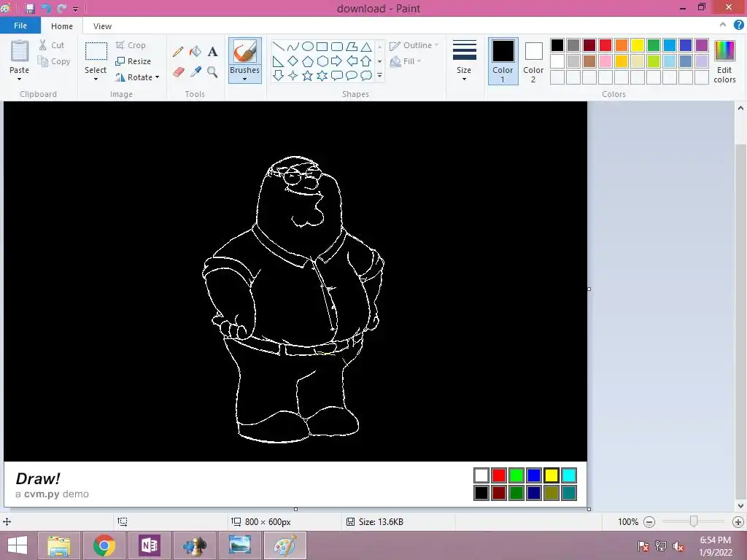Click the canvas bottom-right resize handle
The width and height of the screenshot is (747, 560).
(x=589, y=509)
